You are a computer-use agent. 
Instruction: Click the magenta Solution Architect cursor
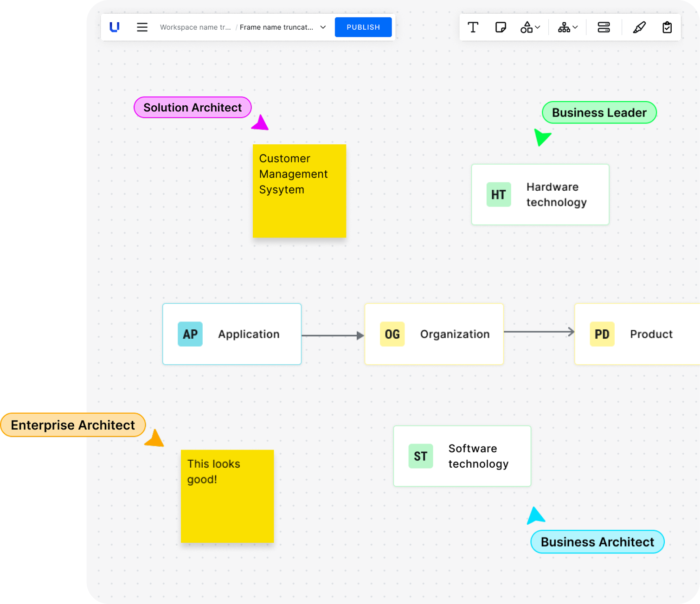261,123
